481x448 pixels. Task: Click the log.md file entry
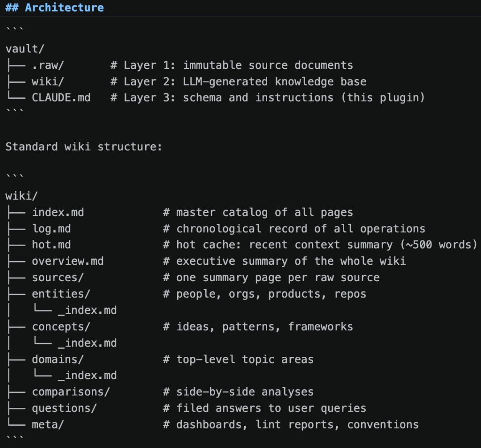(x=51, y=229)
